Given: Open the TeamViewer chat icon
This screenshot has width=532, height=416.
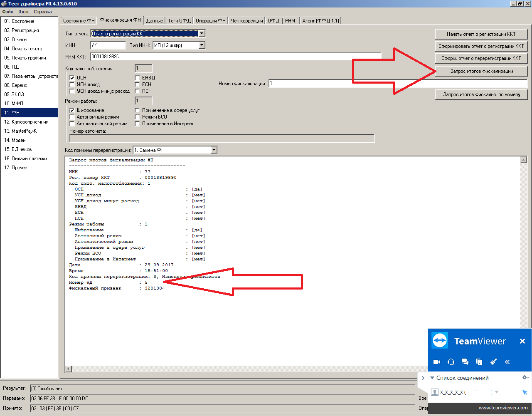Looking at the screenshot, I should [465, 362].
